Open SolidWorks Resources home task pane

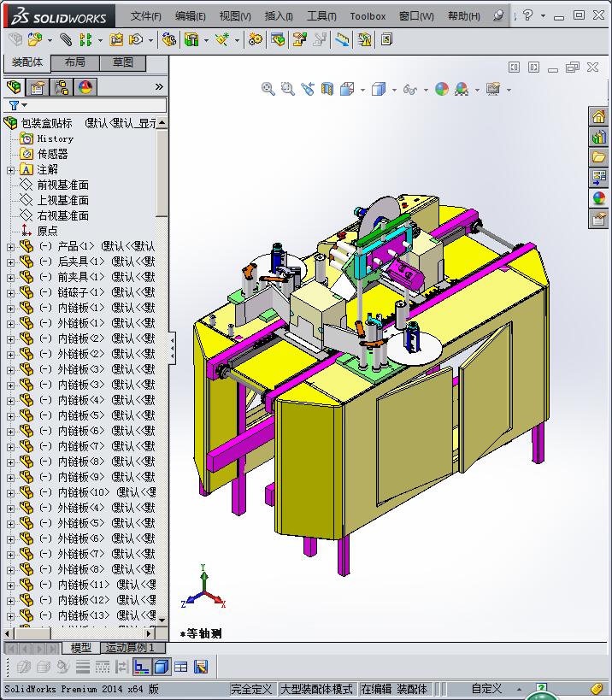point(598,117)
